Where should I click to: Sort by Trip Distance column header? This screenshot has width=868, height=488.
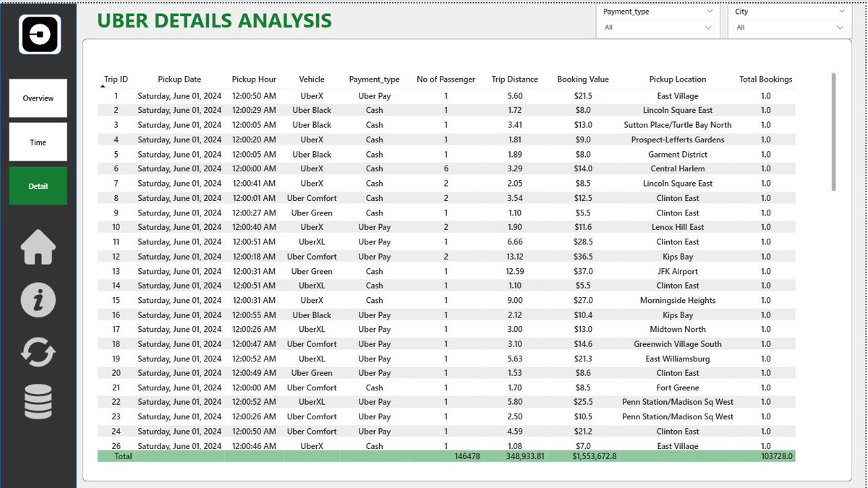point(515,80)
